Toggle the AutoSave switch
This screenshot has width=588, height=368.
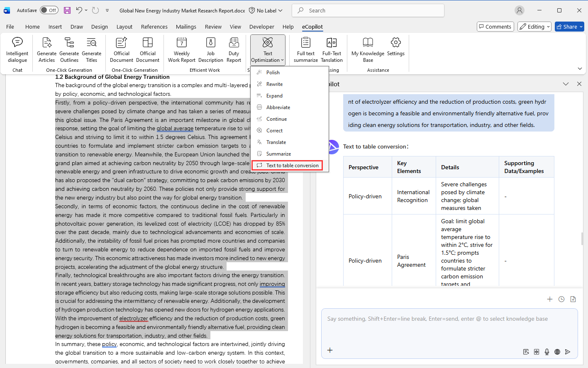click(49, 10)
